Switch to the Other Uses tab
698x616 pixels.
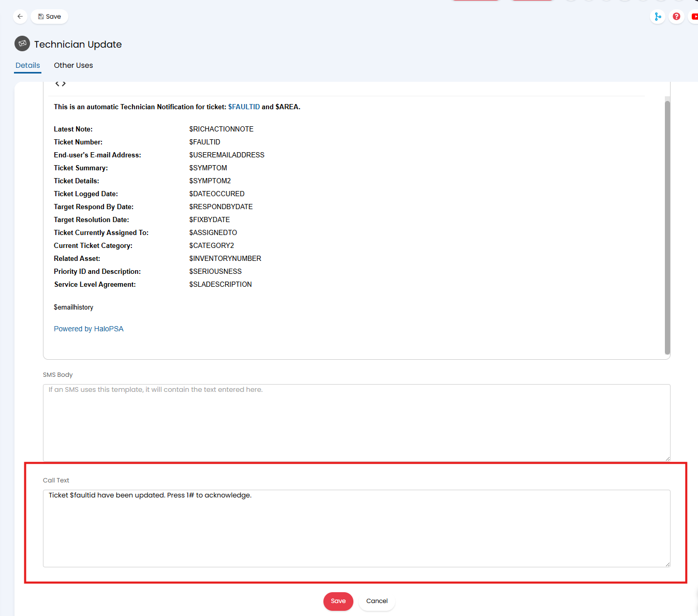[73, 65]
